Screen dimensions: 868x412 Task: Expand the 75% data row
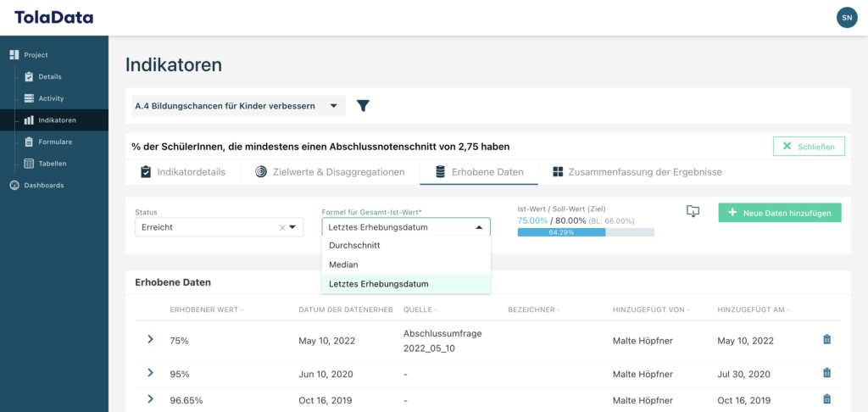tap(150, 339)
